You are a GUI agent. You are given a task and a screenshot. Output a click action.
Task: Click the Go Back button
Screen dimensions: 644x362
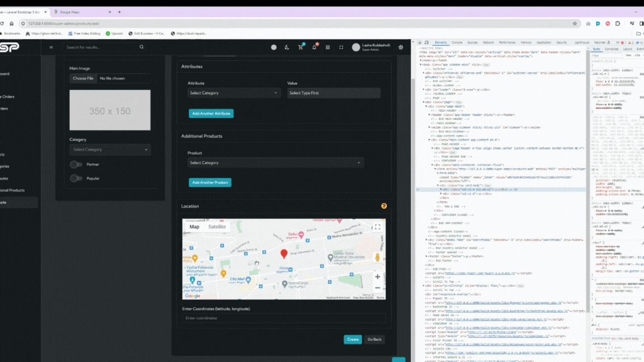pyautogui.click(x=375, y=340)
